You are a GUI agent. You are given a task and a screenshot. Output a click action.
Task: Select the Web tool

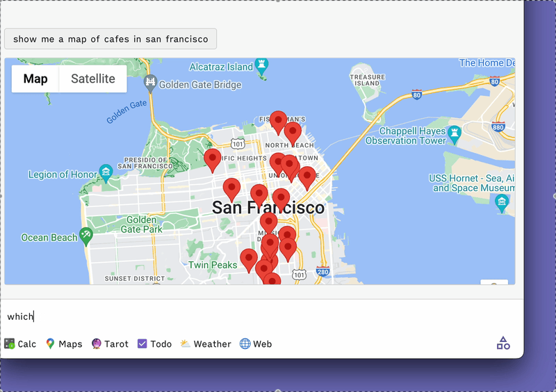pyautogui.click(x=256, y=344)
